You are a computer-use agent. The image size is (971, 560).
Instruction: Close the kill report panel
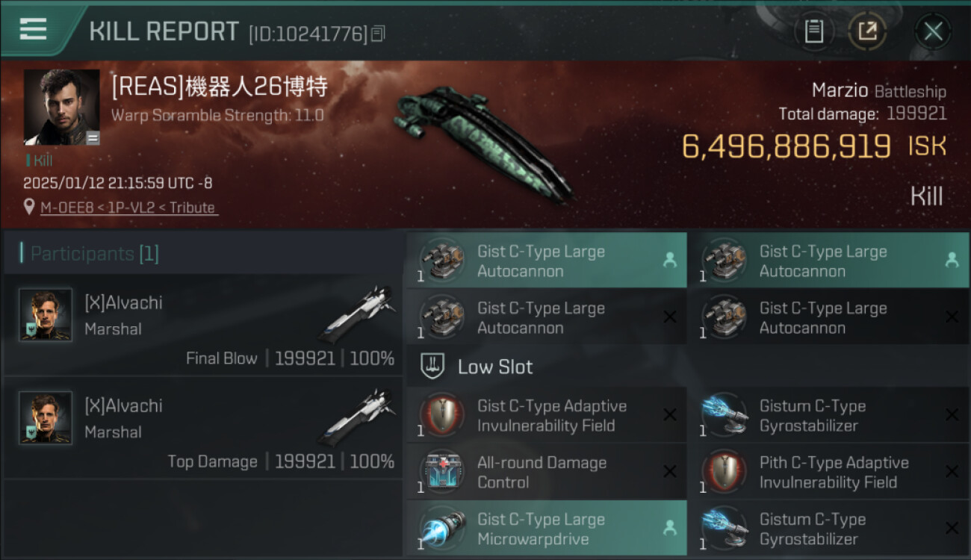pyautogui.click(x=933, y=31)
